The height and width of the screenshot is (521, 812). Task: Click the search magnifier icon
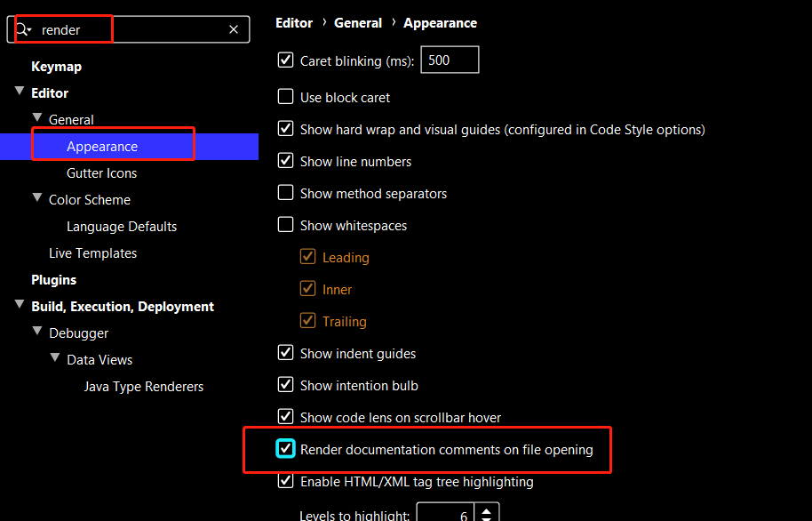(23, 29)
